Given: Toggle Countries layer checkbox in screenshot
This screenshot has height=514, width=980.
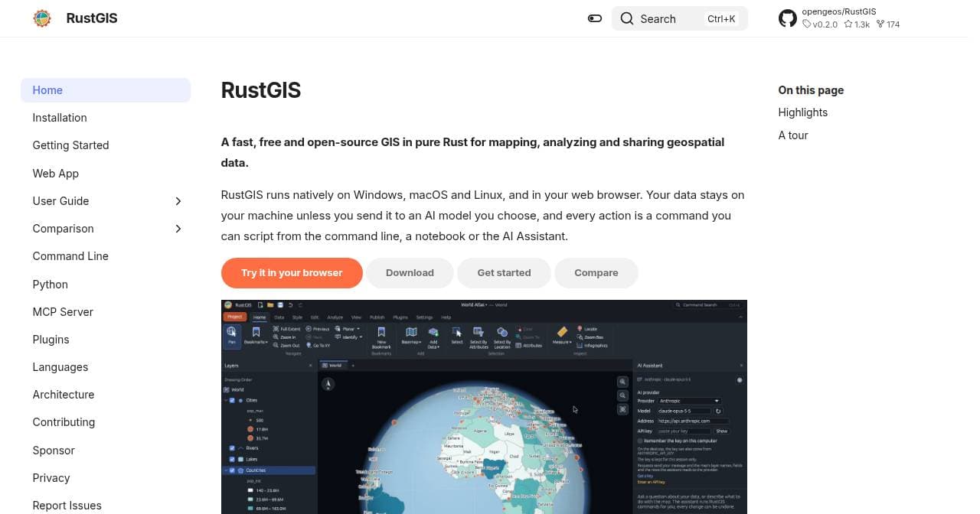Looking at the screenshot, I should (232, 470).
